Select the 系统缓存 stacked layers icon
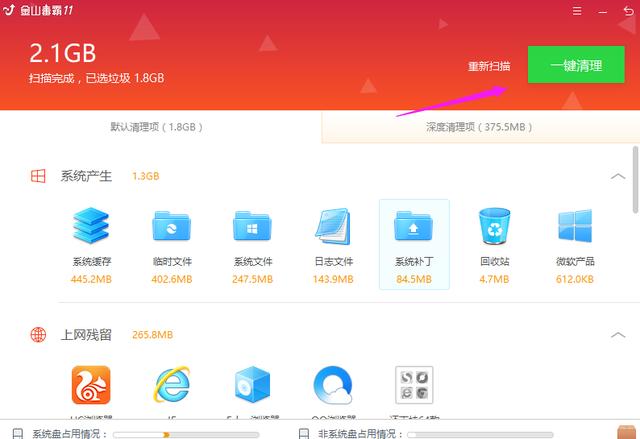The height and width of the screenshot is (439, 640). pos(91,226)
